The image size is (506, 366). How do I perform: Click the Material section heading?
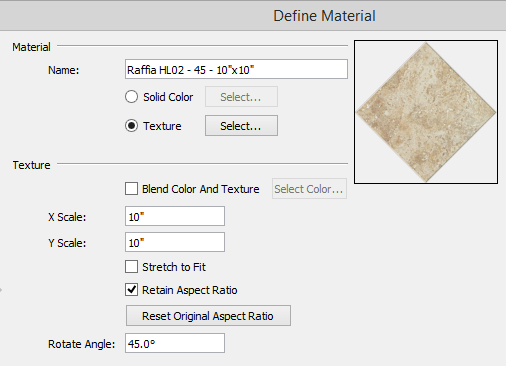coord(31,47)
